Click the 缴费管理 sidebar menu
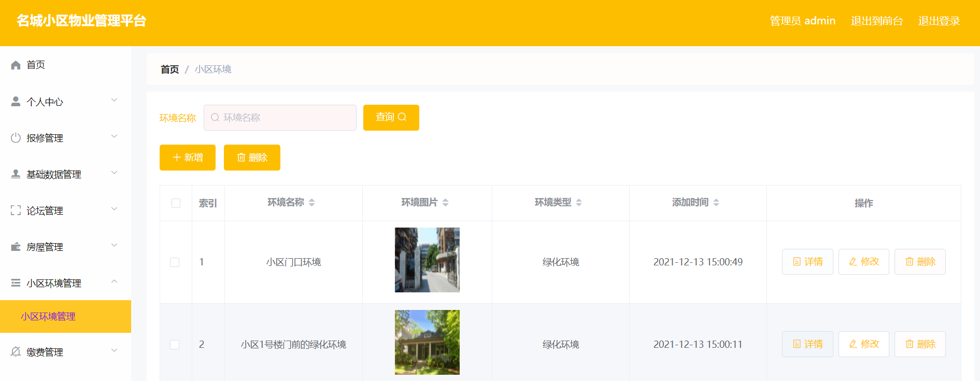The height and width of the screenshot is (381, 980). [x=65, y=352]
